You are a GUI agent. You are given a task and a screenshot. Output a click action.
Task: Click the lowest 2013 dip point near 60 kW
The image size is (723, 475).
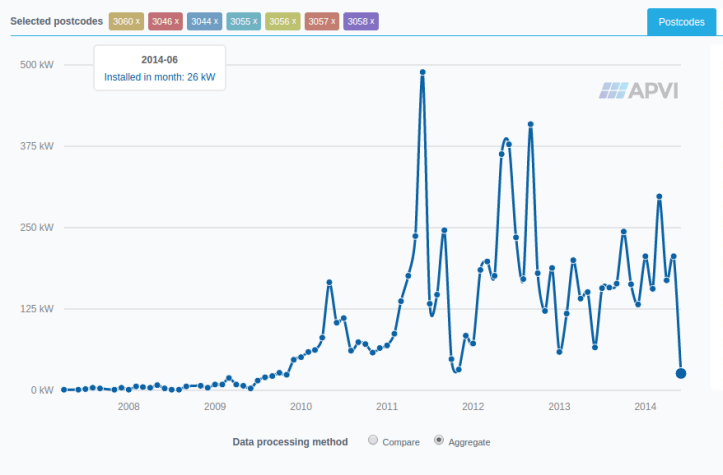[x=560, y=351]
